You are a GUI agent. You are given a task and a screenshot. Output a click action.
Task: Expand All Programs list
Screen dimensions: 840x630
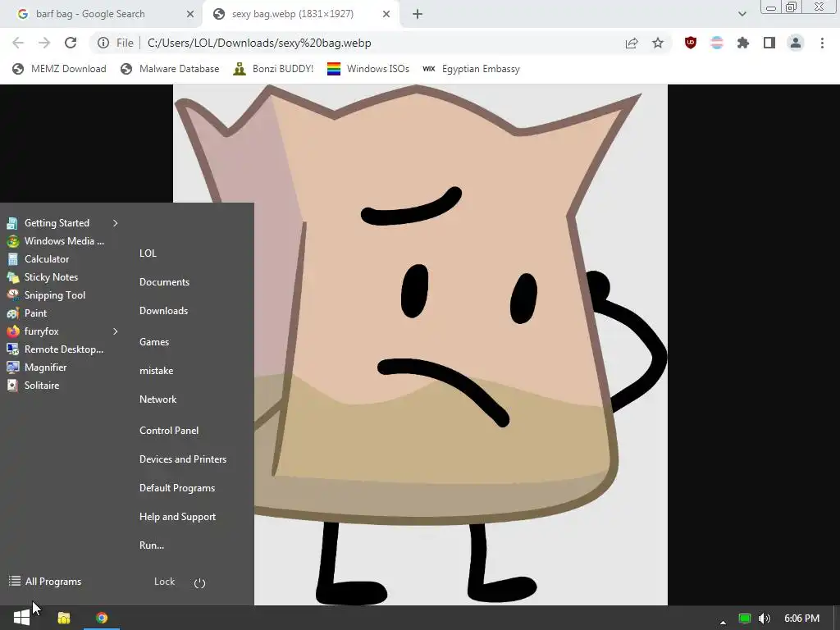tap(45, 582)
